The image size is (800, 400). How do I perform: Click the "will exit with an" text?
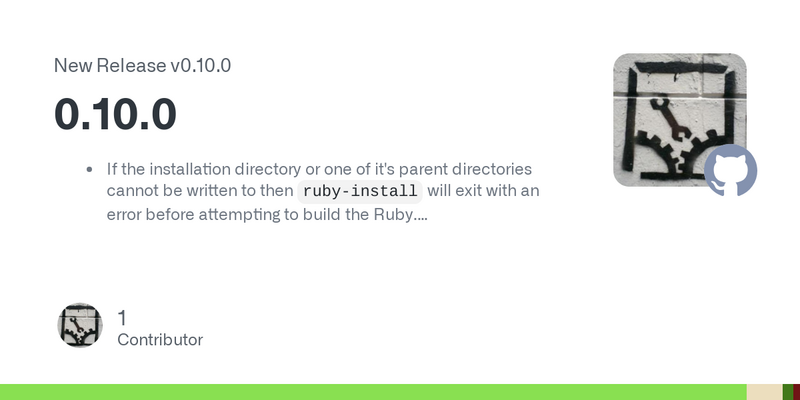483,191
